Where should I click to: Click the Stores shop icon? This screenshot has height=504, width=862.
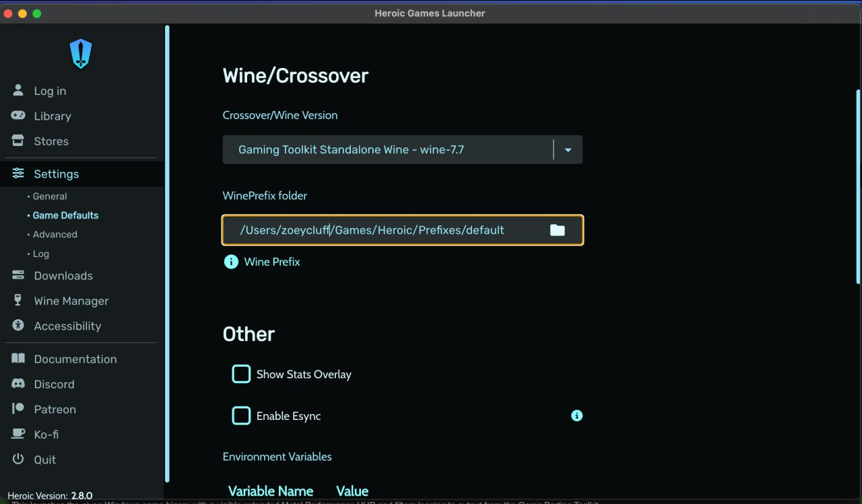tap(18, 141)
